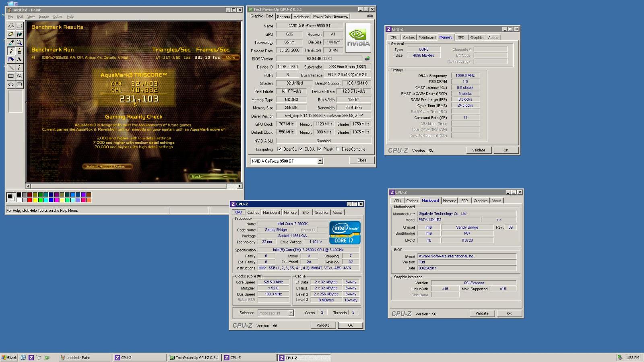
Task: Click the Core Speed value 5215.0 MHz
Action: pos(273,282)
